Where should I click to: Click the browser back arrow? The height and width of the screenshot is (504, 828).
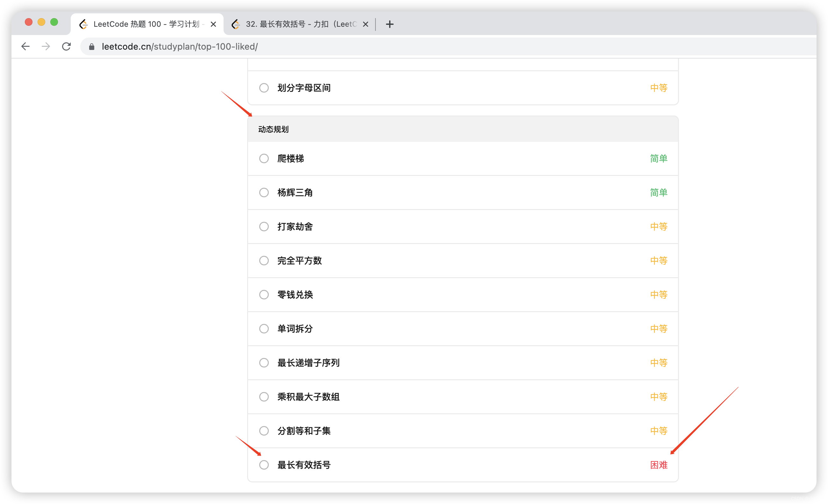pos(25,46)
